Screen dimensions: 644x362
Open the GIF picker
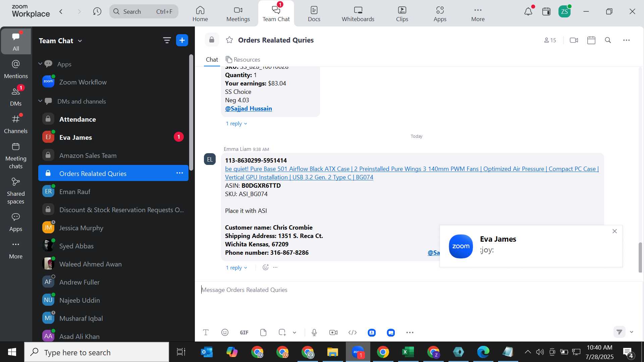(x=244, y=333)
